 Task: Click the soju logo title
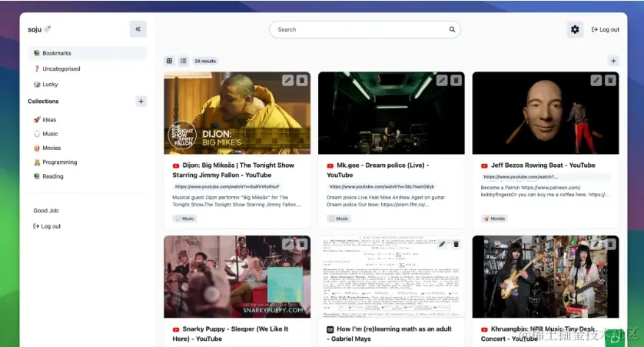click(x=39, y=29)
